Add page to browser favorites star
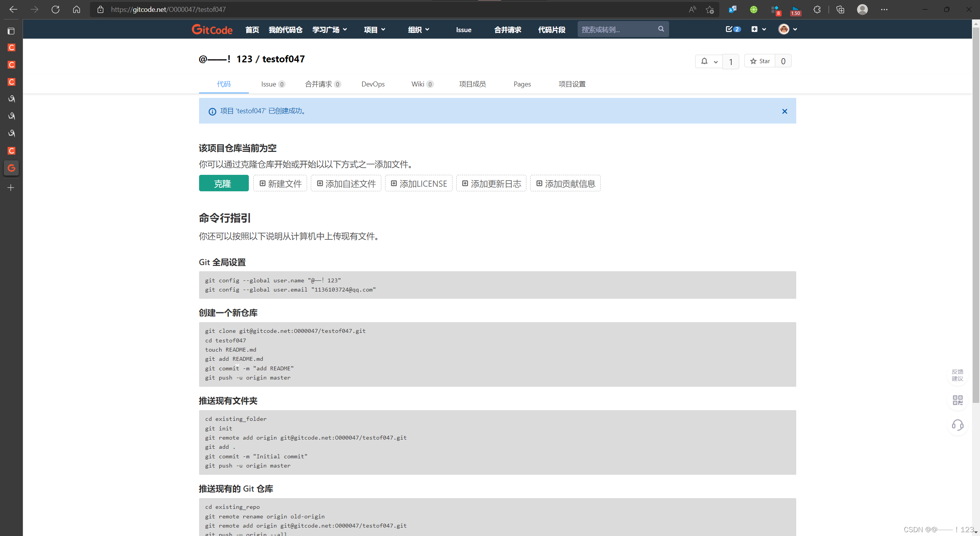Viewport: 980px width, 536px height. pyautogui.click(x=710, y=10)
